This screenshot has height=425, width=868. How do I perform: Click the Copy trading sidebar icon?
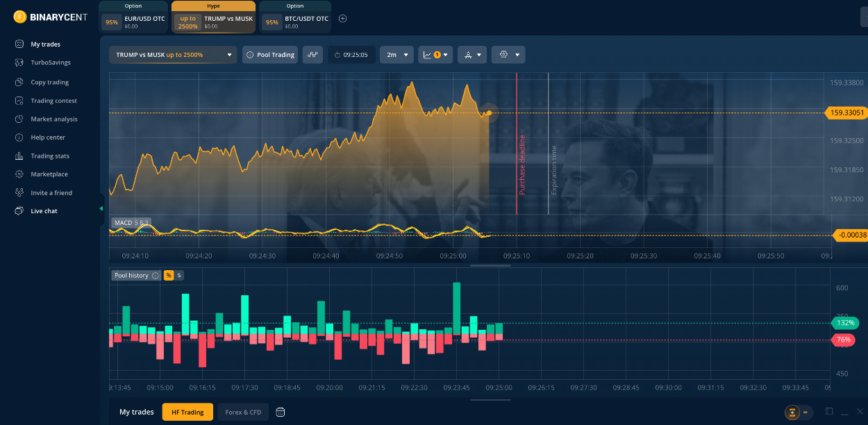click(19, 82)
